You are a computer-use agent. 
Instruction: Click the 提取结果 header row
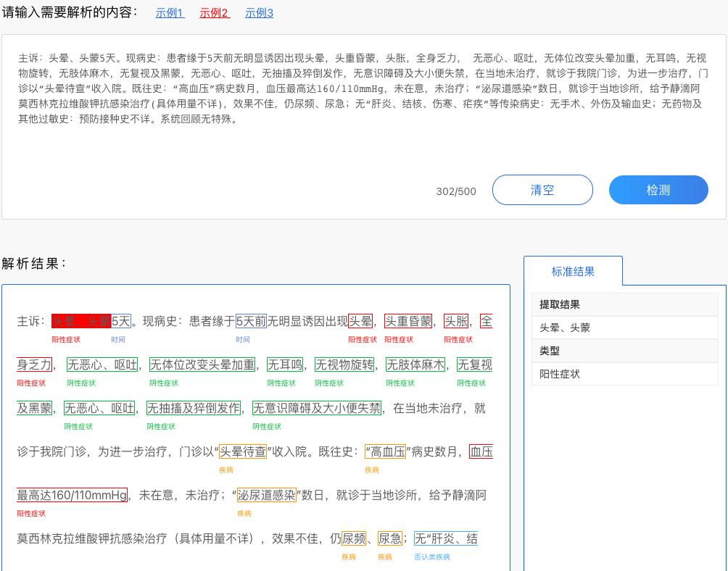click(x=625, y=304)
